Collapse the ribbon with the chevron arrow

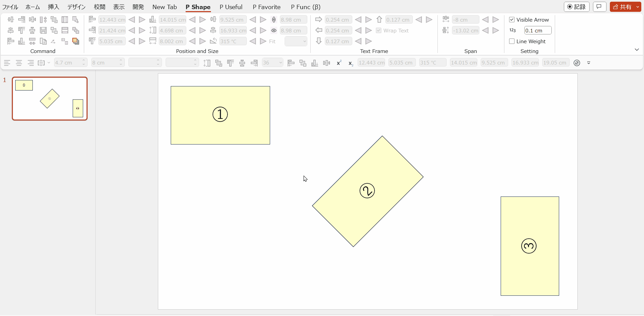637,50
